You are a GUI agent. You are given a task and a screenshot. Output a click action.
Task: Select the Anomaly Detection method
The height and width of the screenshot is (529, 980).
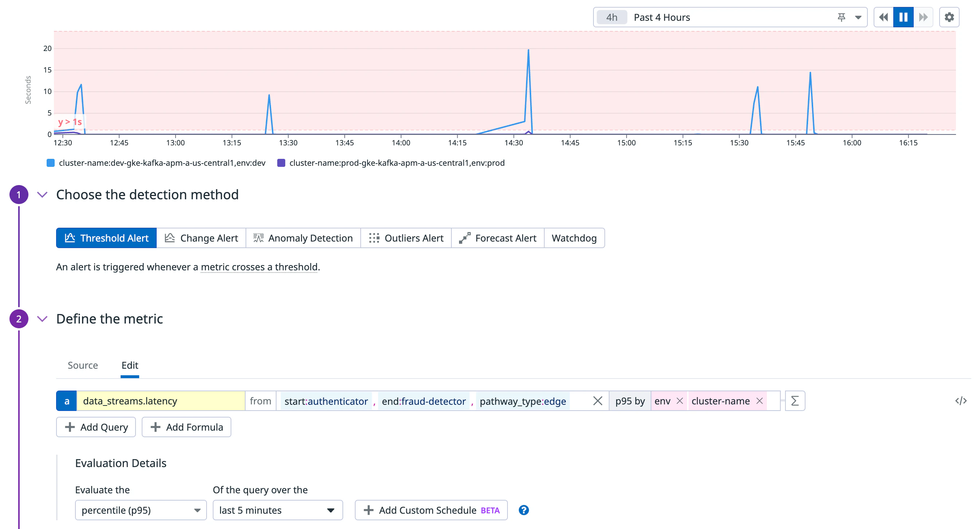(303, 238)
